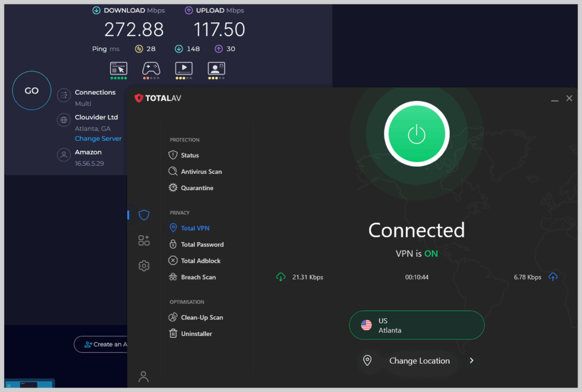Click Change Location
The width and height of the screenshot is (582, 392).
click(419, 361)
